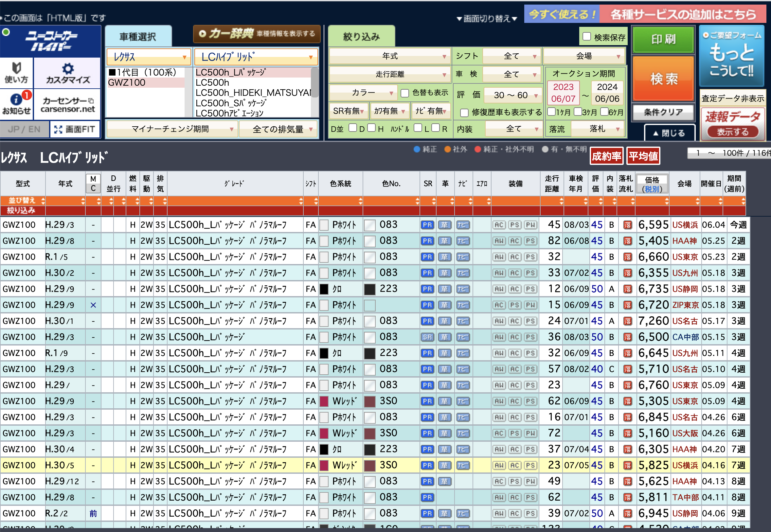
Task: Click the 閉じる collapse button
Action: click(x=669, y=133)
